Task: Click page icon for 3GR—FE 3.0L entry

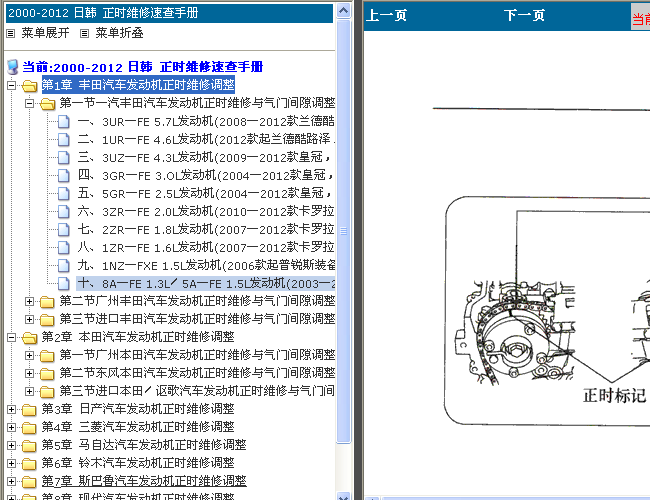Action: pyautogui.click(x=63, y=176)
